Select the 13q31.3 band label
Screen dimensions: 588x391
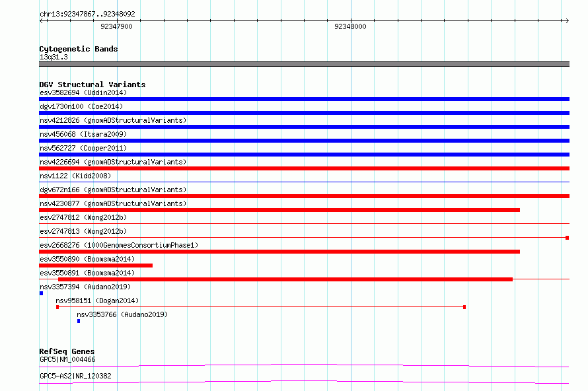(54, 57)
